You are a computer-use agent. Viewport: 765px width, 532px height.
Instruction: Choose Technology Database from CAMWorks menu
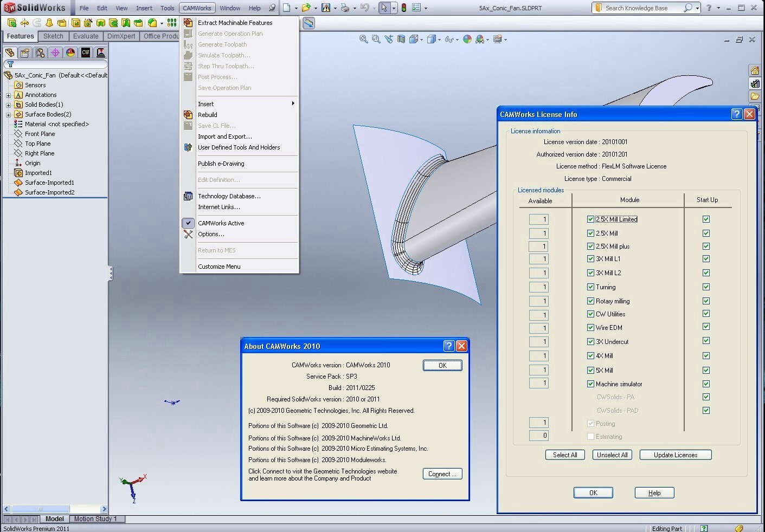(229, 196)
